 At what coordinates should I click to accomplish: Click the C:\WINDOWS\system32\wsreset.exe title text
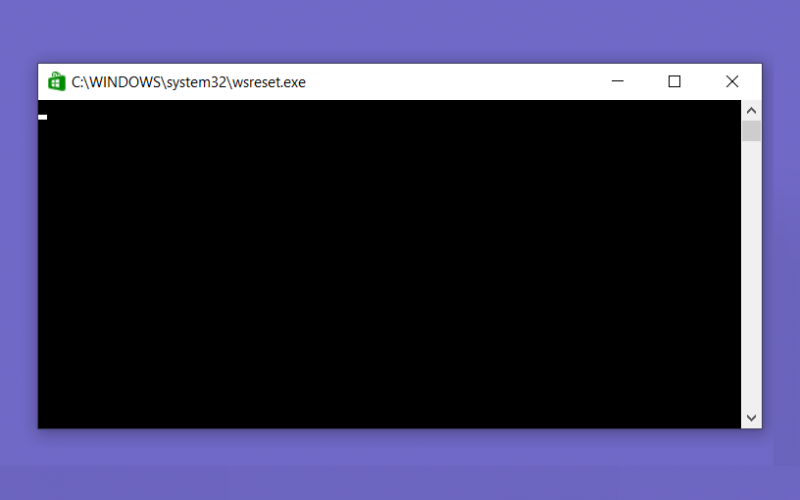click(188, 82)
